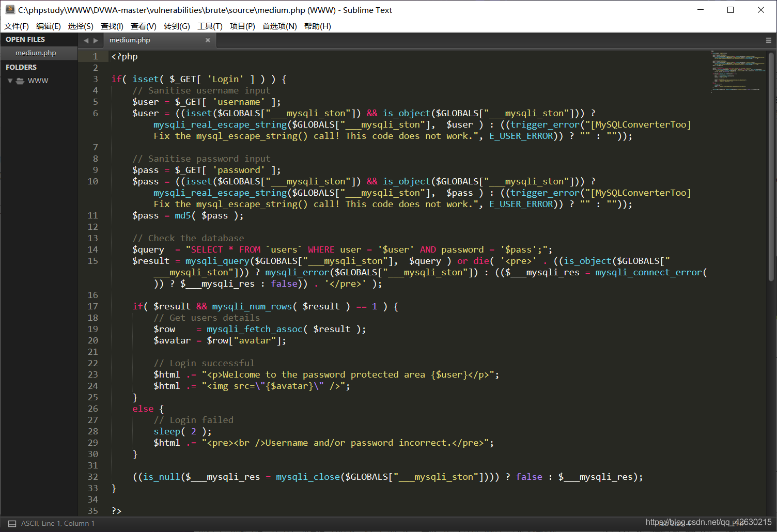Click the 'mysqli_query' function name

tap(217, 261)
